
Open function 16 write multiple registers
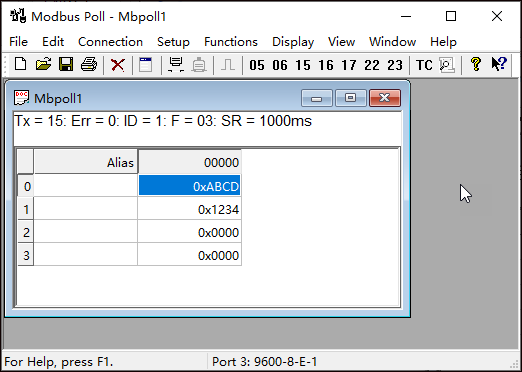pos(326,65)
